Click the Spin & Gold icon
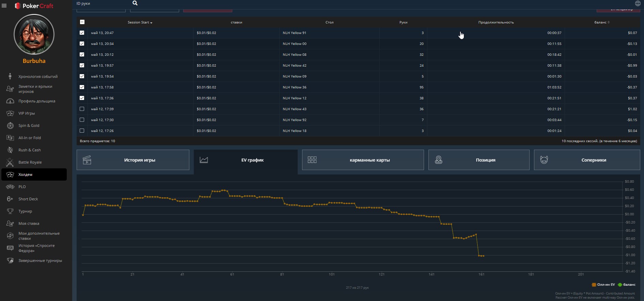 [10, 126]
